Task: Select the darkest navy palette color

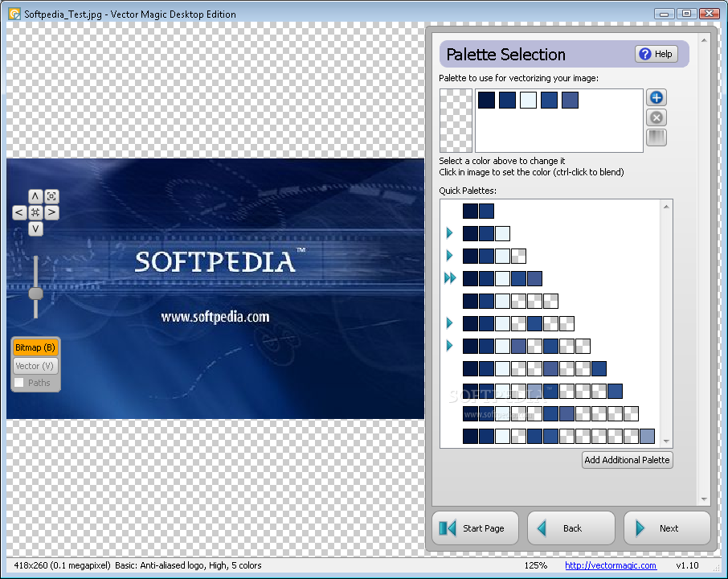Action: point(486,100)
